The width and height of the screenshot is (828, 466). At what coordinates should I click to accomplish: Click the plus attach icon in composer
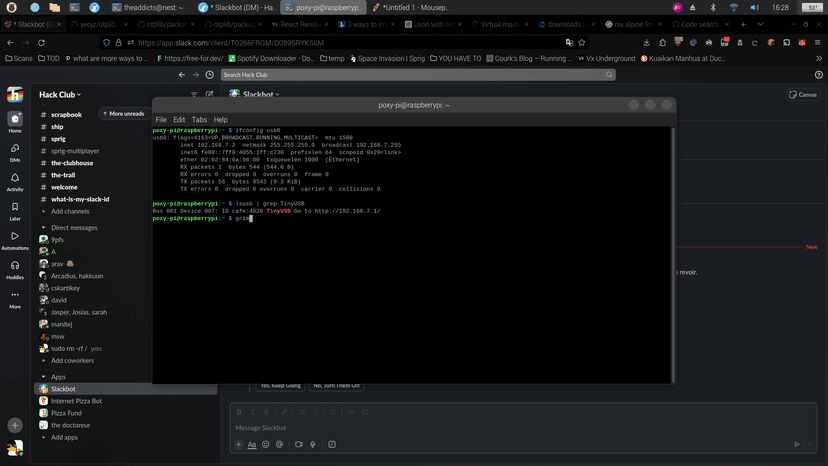238,444
